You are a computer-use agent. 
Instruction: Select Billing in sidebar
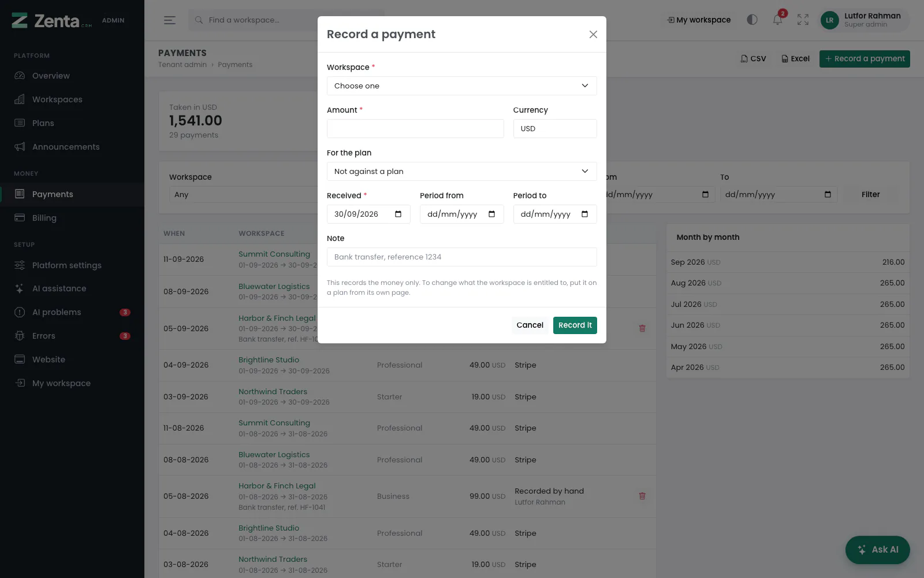72,218
